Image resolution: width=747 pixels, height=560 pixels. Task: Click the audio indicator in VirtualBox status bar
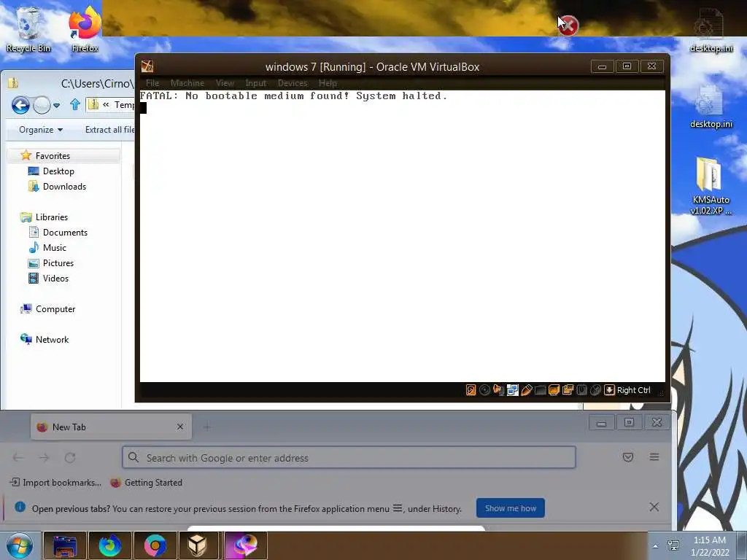[x=498, y=390]
